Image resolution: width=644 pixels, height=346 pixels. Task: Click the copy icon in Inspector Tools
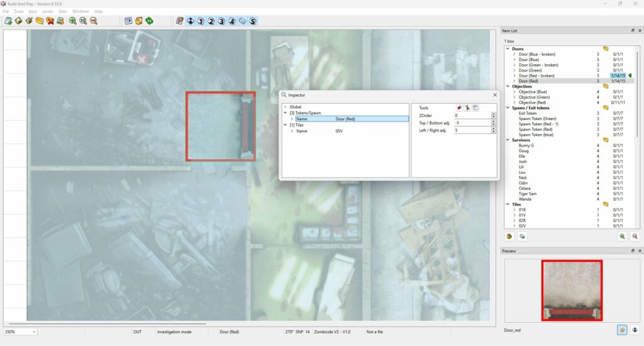475,108
